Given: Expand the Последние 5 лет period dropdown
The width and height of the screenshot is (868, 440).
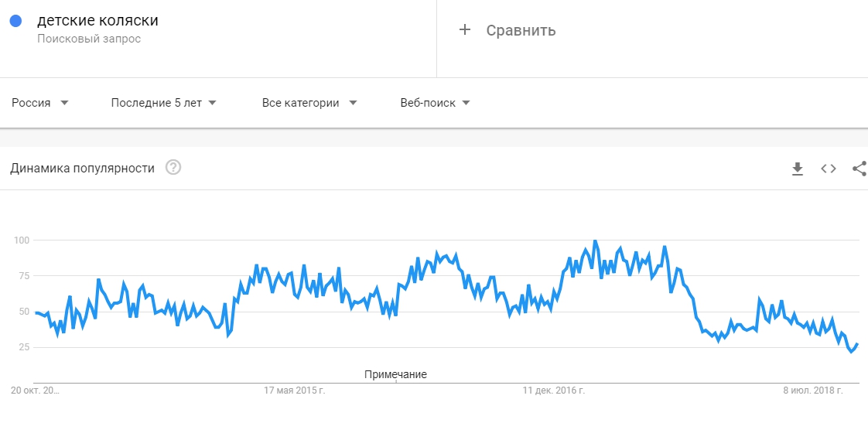Looking at the screenshot, I should click(x=163, y=103).
